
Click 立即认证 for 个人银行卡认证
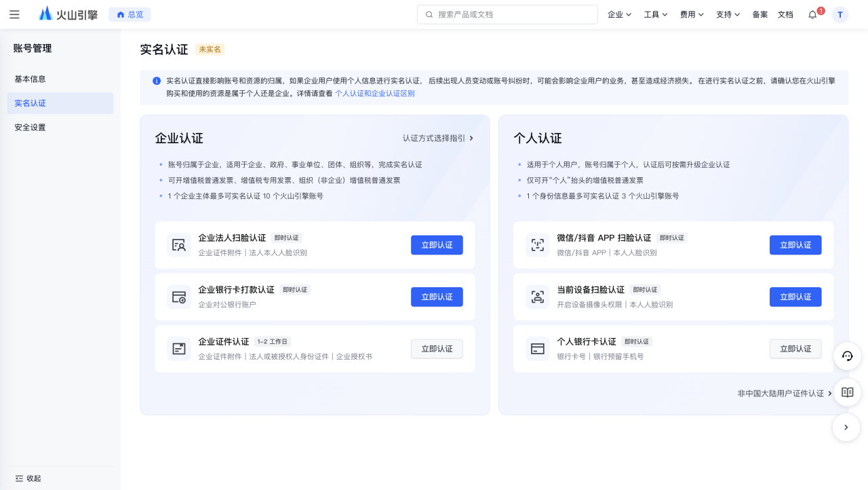tap(795, 349)
